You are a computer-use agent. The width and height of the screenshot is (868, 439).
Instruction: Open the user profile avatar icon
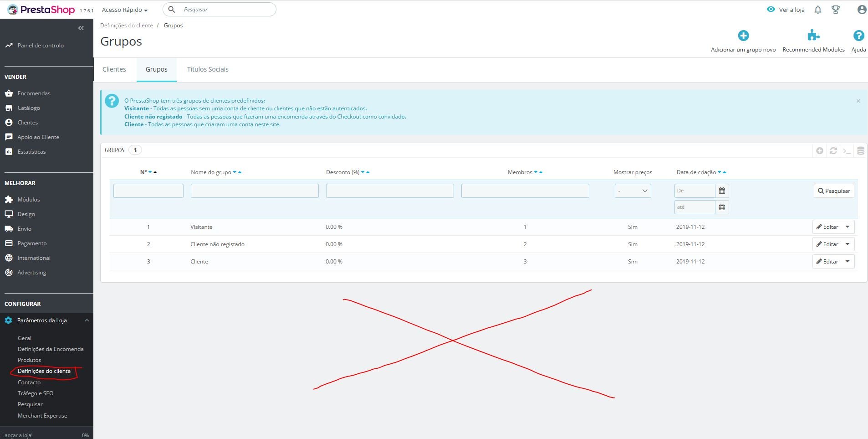(862, 10)
